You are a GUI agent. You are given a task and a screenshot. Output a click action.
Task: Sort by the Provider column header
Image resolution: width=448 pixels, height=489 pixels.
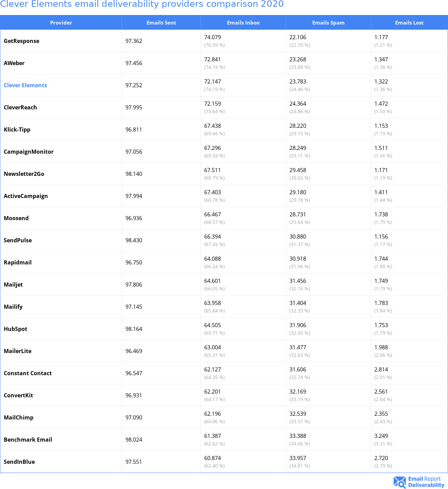[61, 23]
